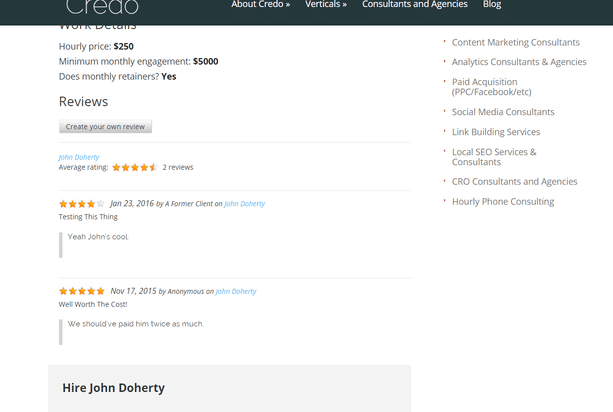Open John Doherty link in Nov 17 review

coord(236,291)
